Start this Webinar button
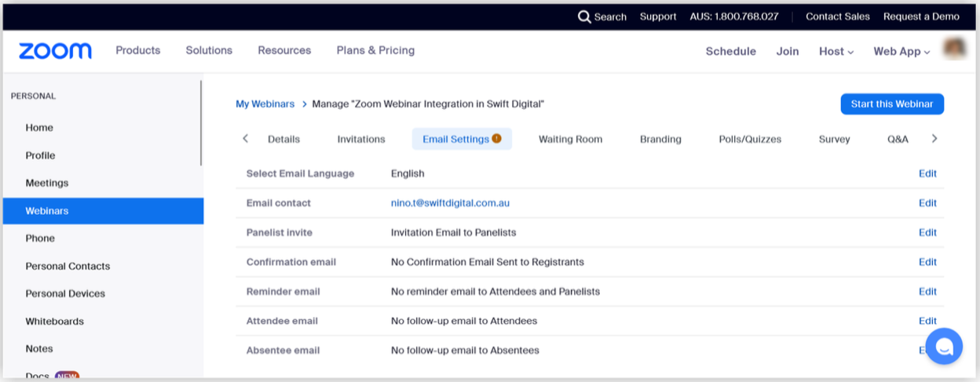Image resolution: width=980 pixels, height=382 pixels. tap(892, 104)
